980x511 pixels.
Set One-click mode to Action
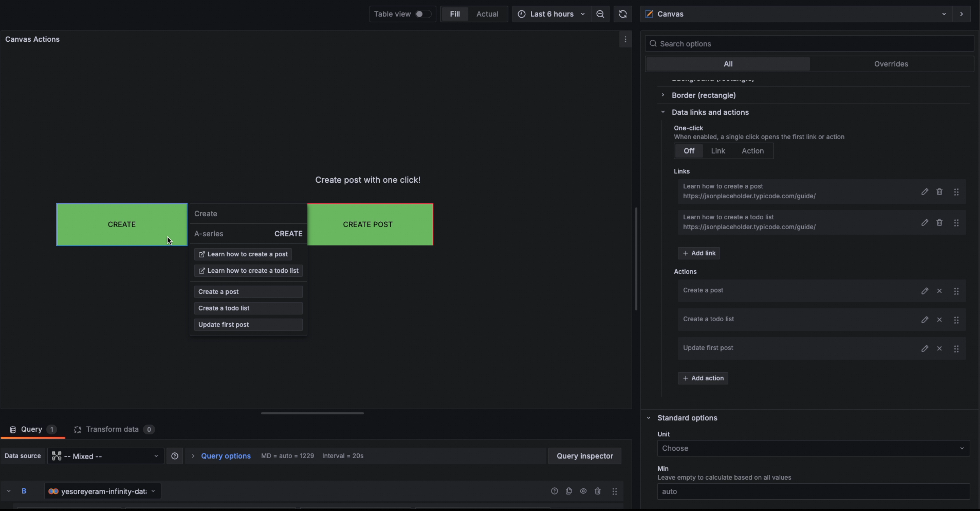point(752,151)
